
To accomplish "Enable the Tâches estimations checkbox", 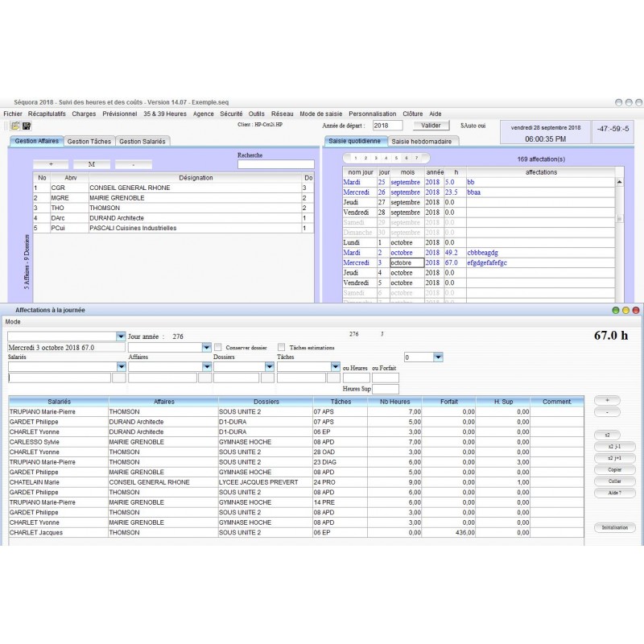I will coord(281,348).
